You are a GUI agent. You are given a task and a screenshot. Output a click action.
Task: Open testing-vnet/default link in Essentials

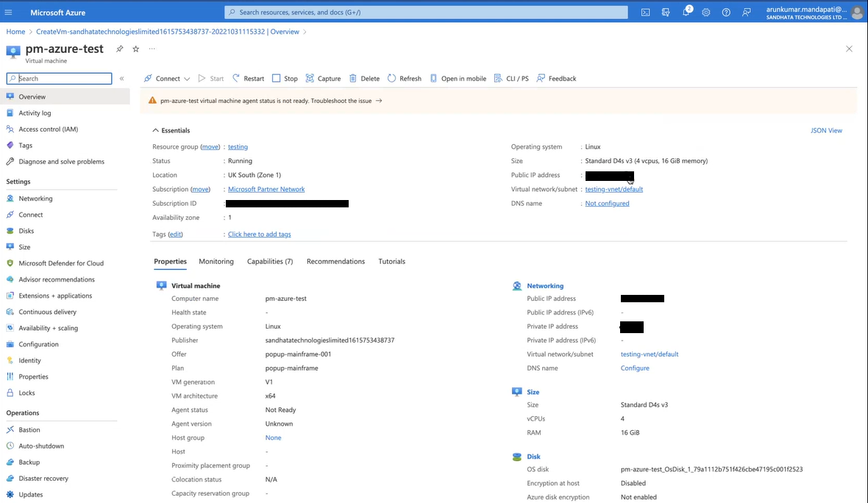pyautogui.click(x=614, y=189)
